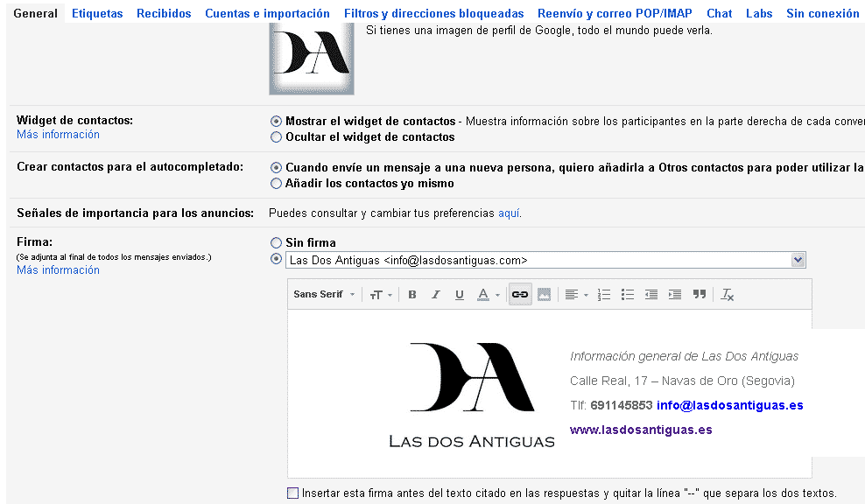Check 'Insertar esta firma antes del texto citado'
This screenshot has height=504, width=865.
[292, 493]
